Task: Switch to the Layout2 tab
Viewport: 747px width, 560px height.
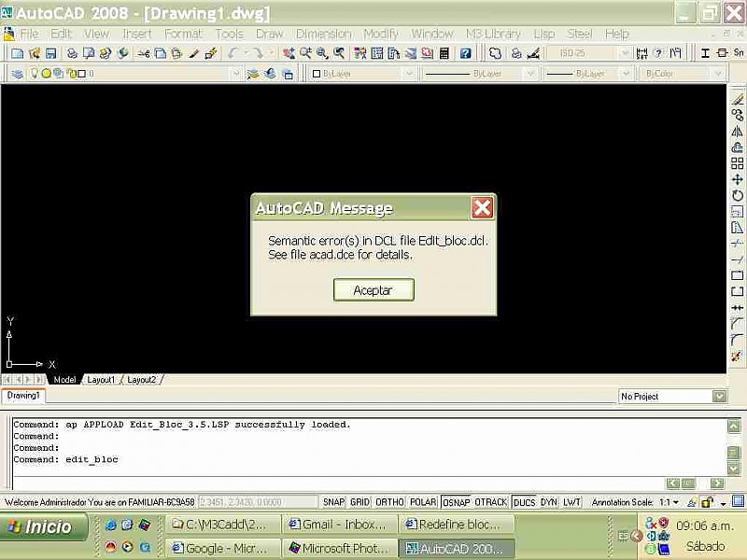Action: click(x=142, y=380)
